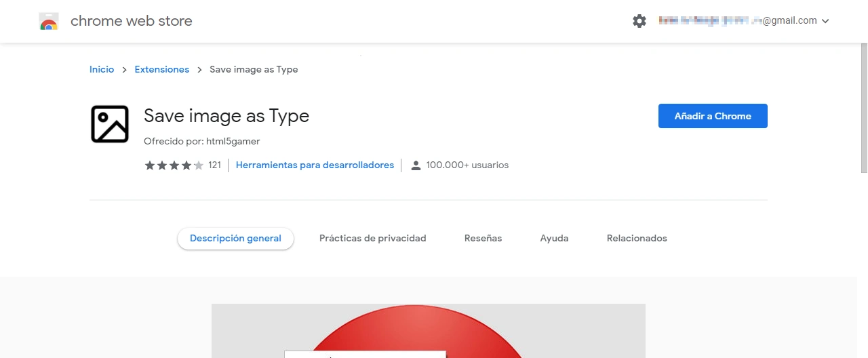
Task: Switch to the Relacionados tab
Action: coord(637,238)
